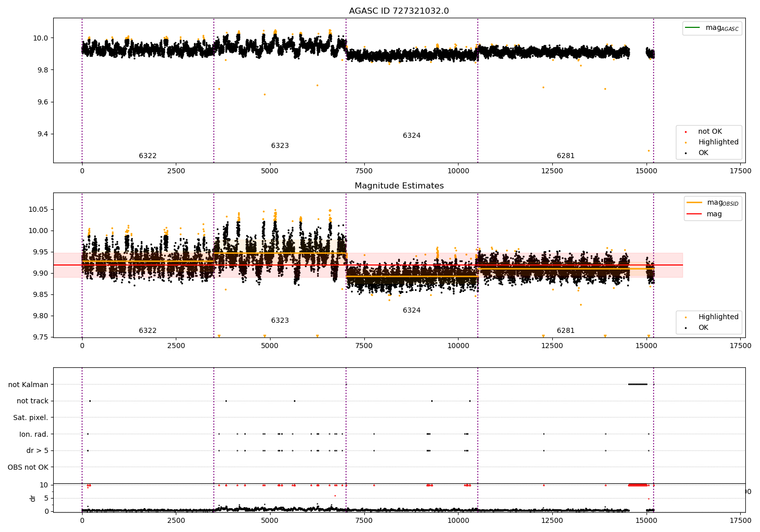Click obsid label 6322 in the top plot
The height and width of the screenshot is (532, 760).
(x=148, y=156)
